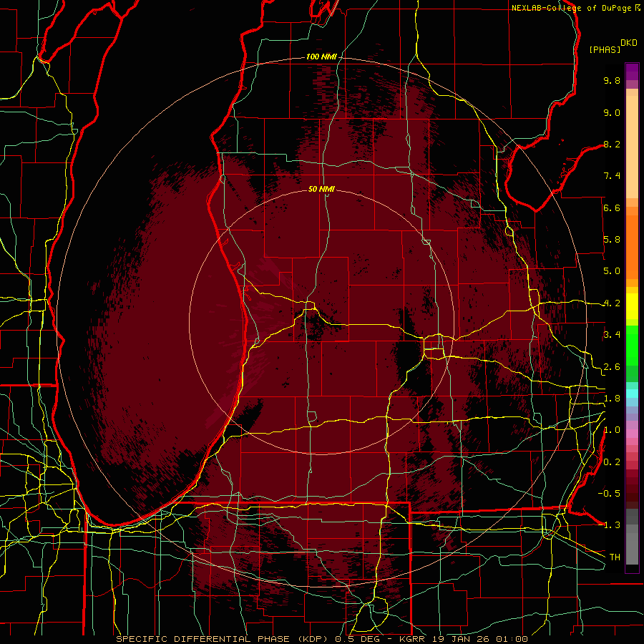
Task: Click the [PHAS] units label
Action: [x=605, y=49]
